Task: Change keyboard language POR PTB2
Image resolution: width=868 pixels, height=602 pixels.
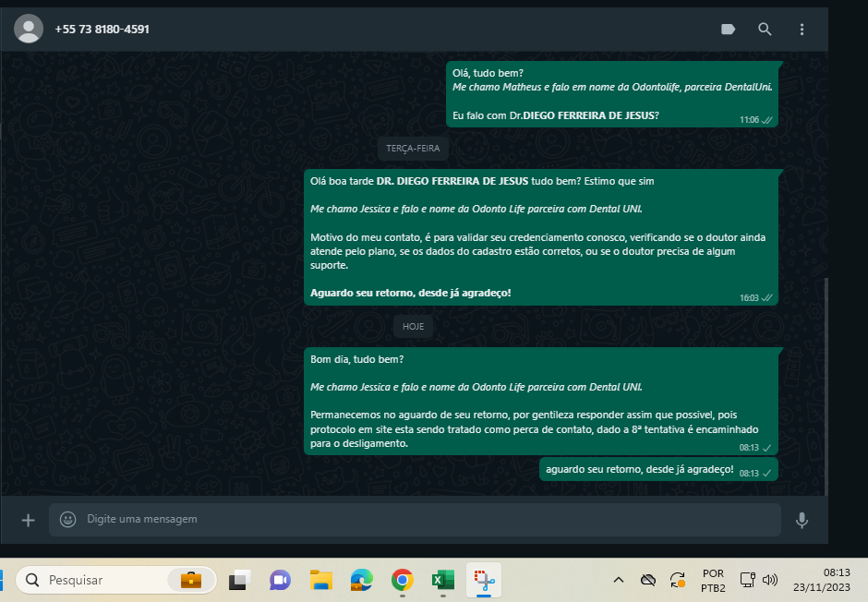Action: [713, 581]
